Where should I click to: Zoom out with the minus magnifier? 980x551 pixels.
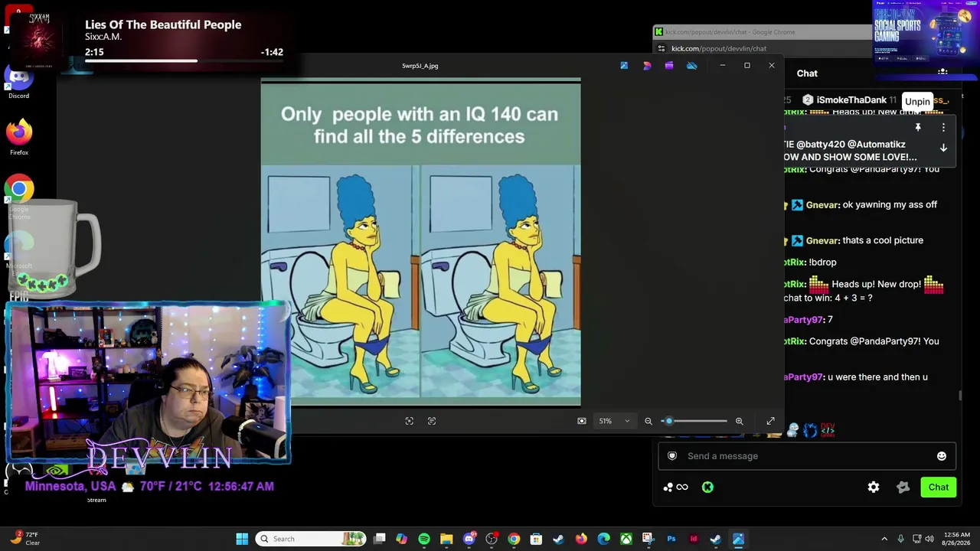coord(648,421)
